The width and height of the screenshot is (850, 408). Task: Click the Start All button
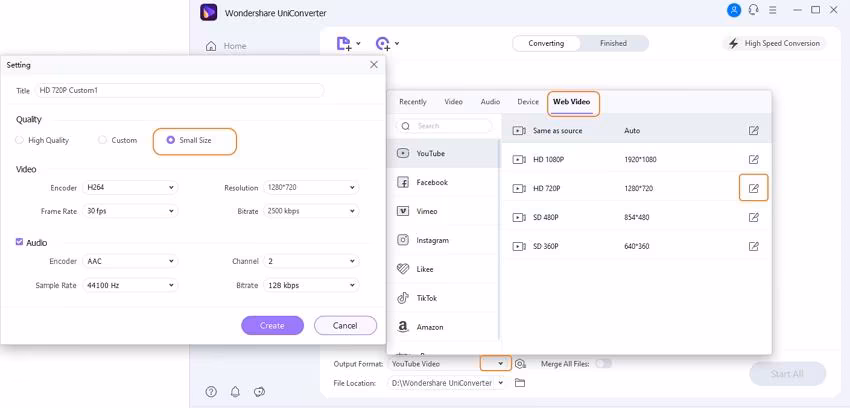point(787,374)
